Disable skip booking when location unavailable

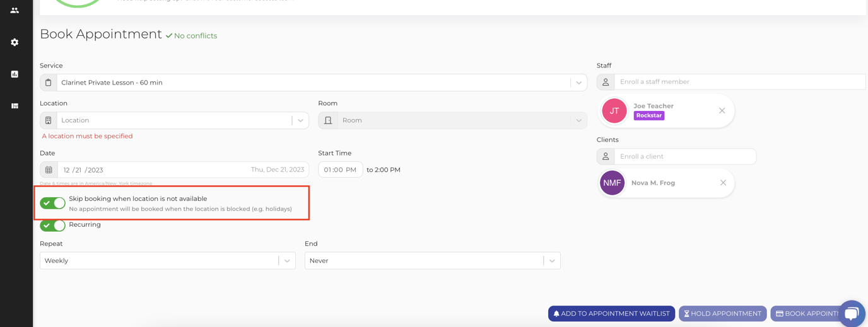52,203
